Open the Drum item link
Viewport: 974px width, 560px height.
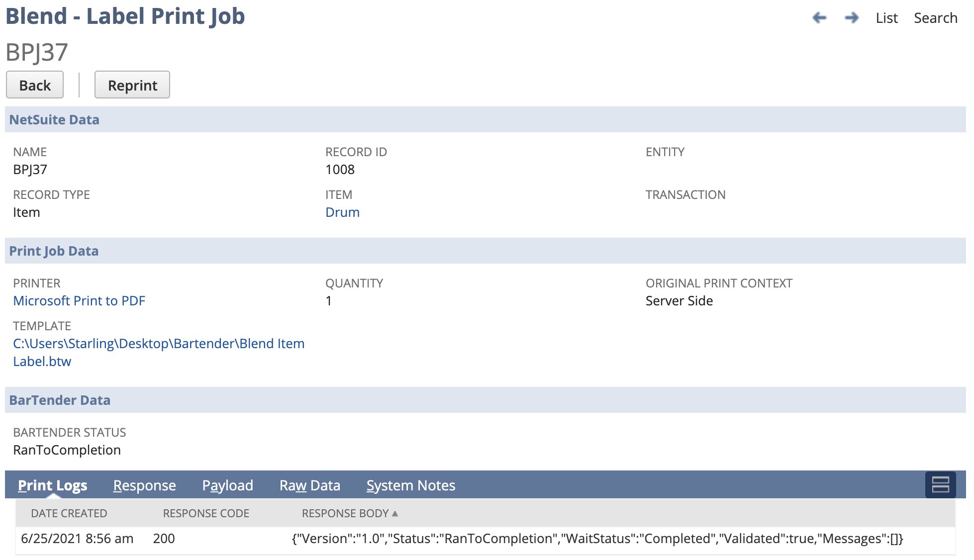[x=342, y=212]
